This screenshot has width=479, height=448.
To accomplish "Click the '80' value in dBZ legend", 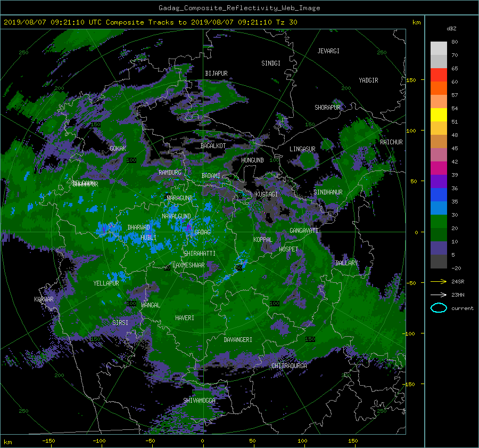I will (x=455, y=42).
